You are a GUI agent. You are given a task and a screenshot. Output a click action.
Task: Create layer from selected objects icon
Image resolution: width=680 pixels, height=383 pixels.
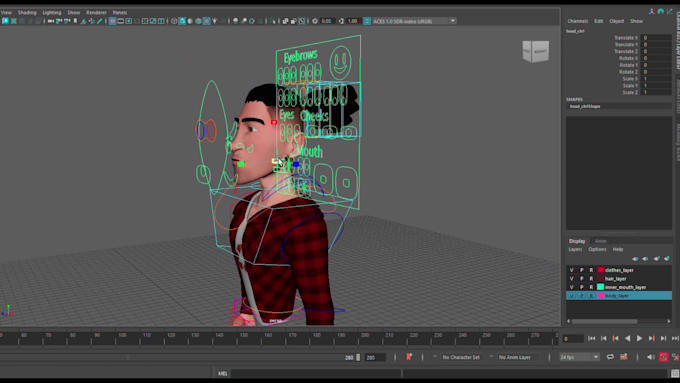pos(667,259)
